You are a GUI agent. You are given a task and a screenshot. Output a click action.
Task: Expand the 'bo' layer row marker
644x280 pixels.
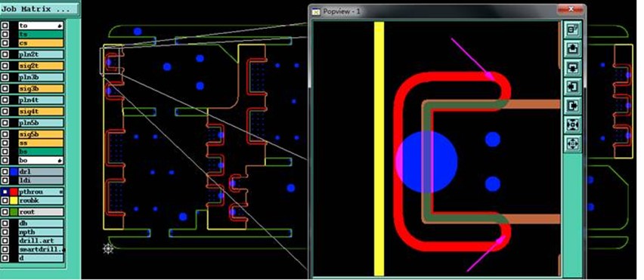60,160
